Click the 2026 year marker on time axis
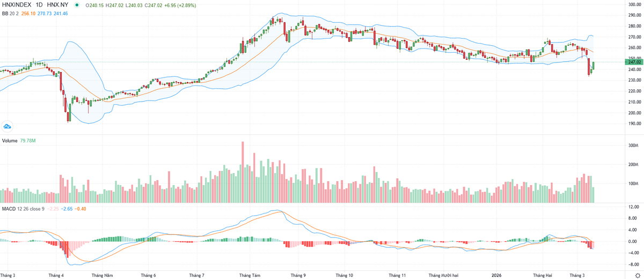Viewport: 644px width, 279px height. 498,275
